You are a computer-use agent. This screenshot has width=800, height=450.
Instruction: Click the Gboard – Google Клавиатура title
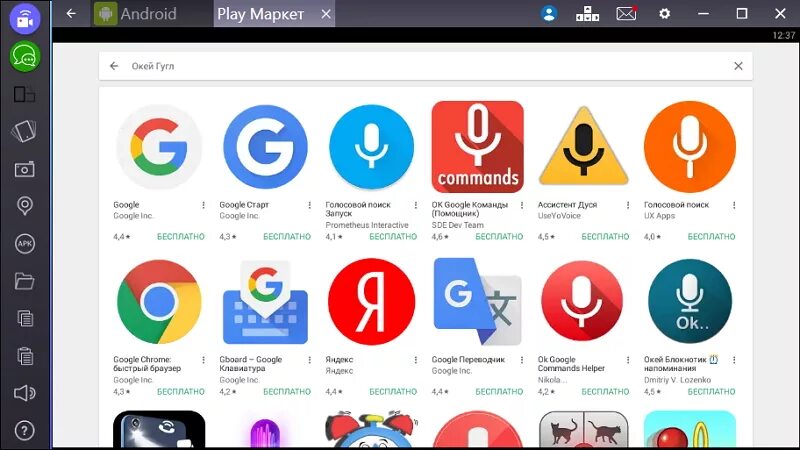[251, 364]
